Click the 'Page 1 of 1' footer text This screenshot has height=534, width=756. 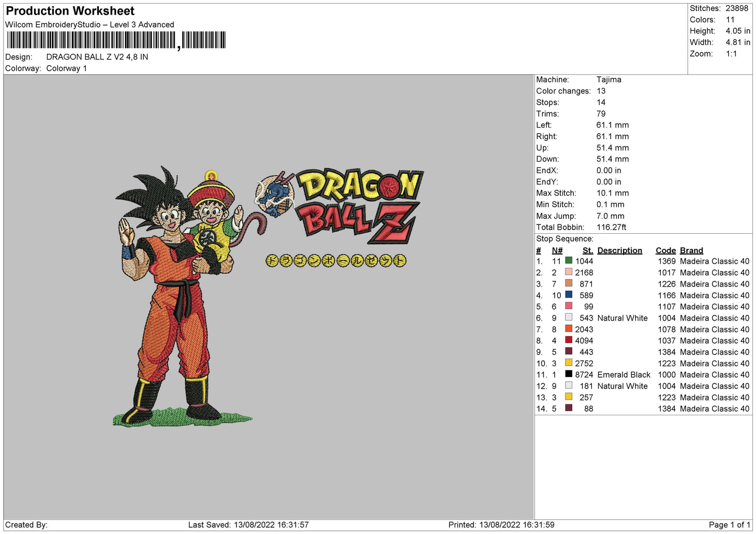pyautogui.click(x=729, y=525)
